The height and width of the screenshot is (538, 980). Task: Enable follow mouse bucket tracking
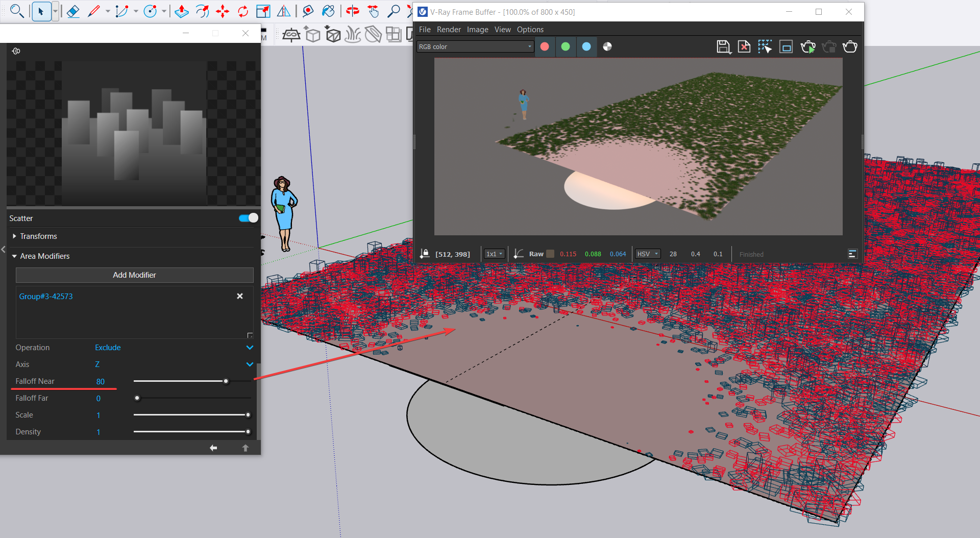click(x=765, y=47)
